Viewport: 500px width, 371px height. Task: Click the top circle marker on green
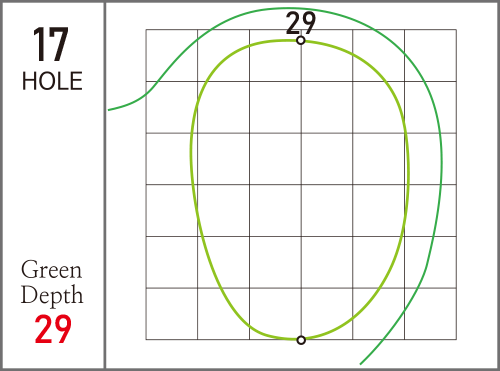pos(301,40)
